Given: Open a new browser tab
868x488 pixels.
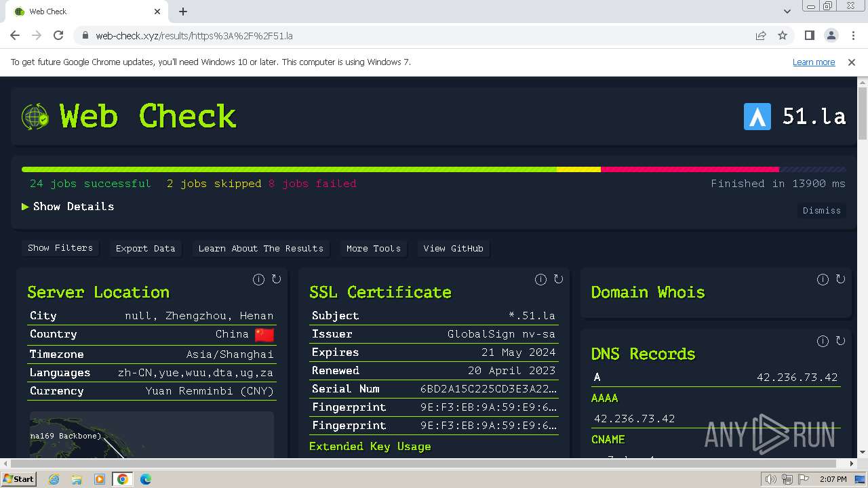Looking at the screenshot, I should tap(183, 12).
